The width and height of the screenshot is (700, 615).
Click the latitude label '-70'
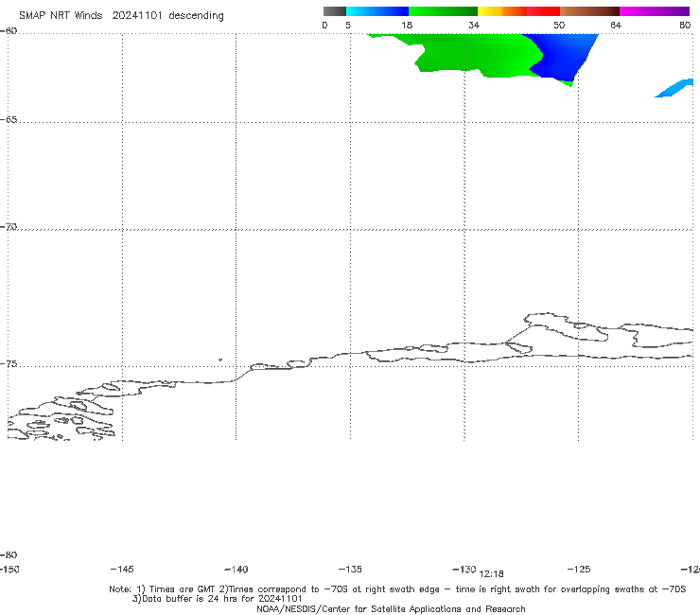[x=9, y=227]
